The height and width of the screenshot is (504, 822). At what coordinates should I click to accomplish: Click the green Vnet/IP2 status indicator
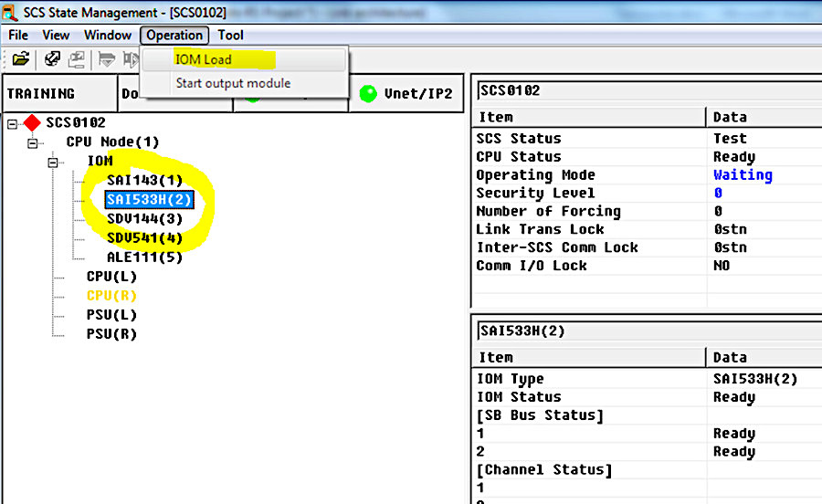tap(368, 93)
